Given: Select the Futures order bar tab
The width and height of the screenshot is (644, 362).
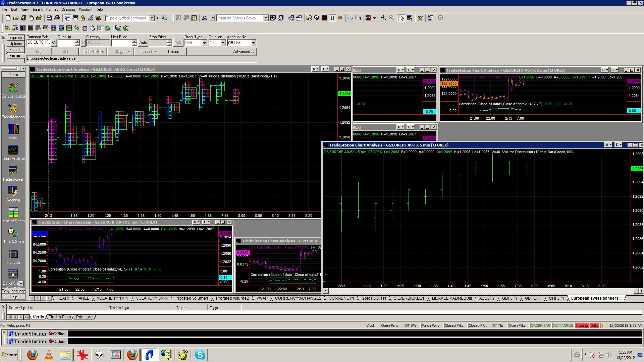Looking at the screenshot, I should pyautogui.click(x=15, y=50).
